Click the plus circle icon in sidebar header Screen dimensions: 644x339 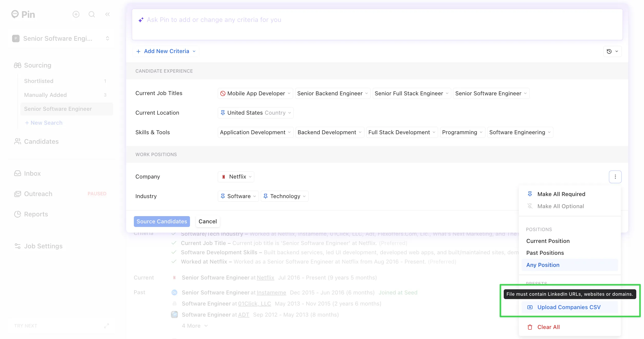76,14
